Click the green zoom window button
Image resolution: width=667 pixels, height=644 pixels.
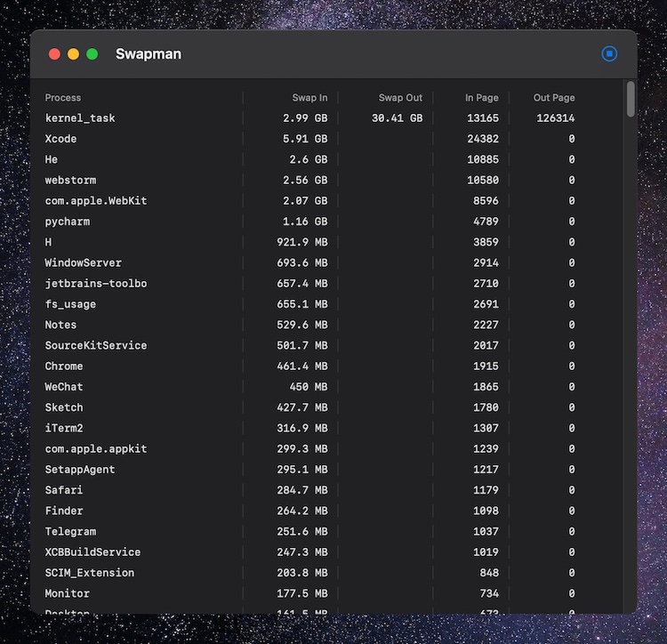pos(92,54)
